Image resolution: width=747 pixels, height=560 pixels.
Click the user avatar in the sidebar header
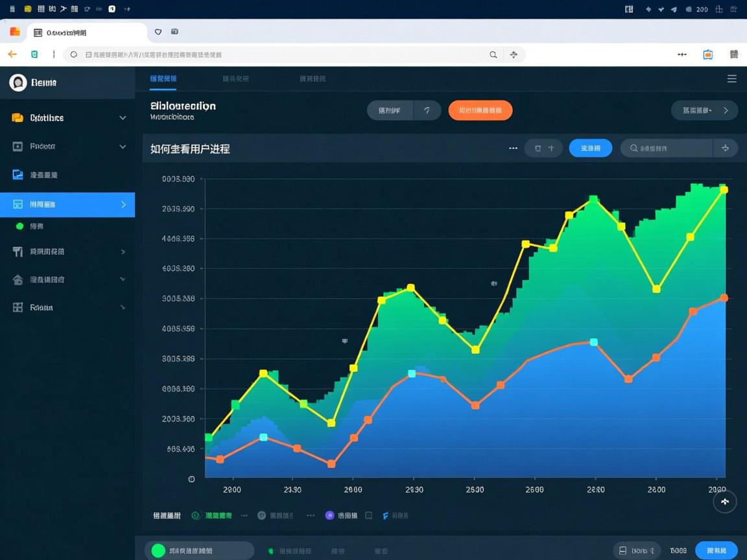(18, 82)
